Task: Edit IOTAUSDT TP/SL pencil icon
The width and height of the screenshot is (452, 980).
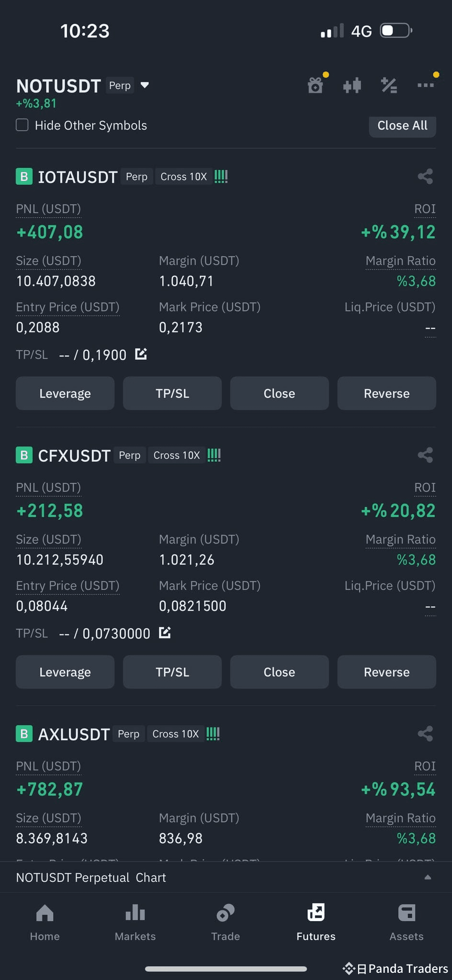Action: [x=141, y=354]
